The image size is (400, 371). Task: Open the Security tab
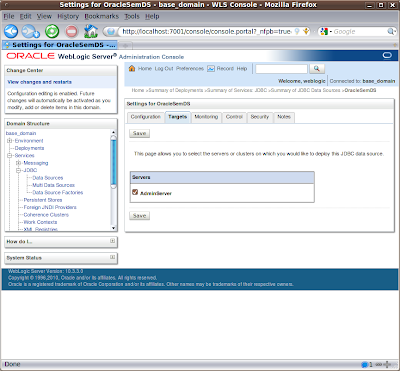click(x=260, y=117)
